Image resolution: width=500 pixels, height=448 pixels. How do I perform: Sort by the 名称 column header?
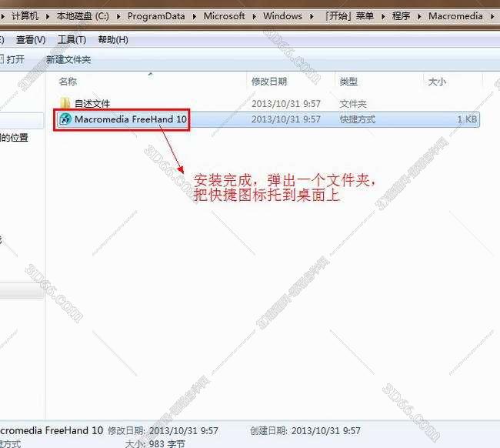click(x=68, y=82)
